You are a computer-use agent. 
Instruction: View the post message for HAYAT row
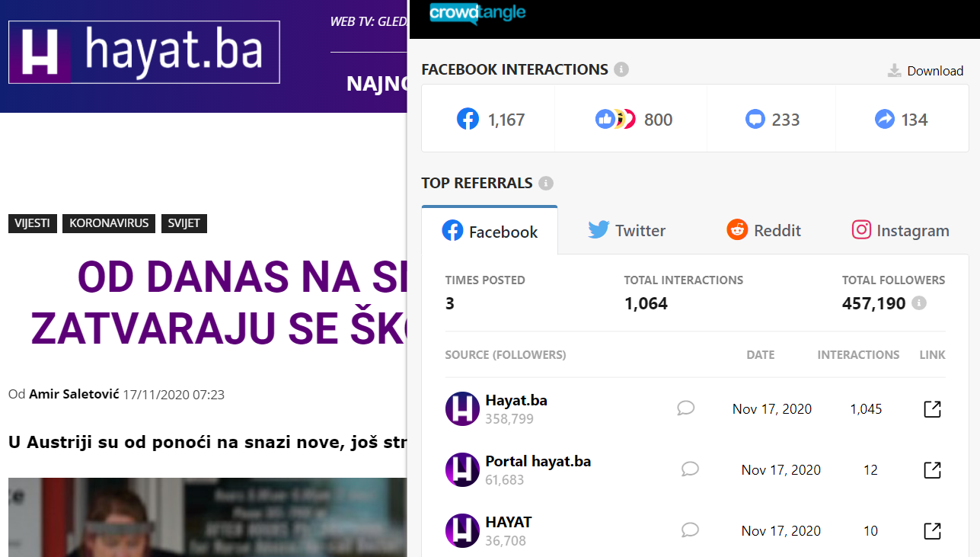(x=690, y=530)
